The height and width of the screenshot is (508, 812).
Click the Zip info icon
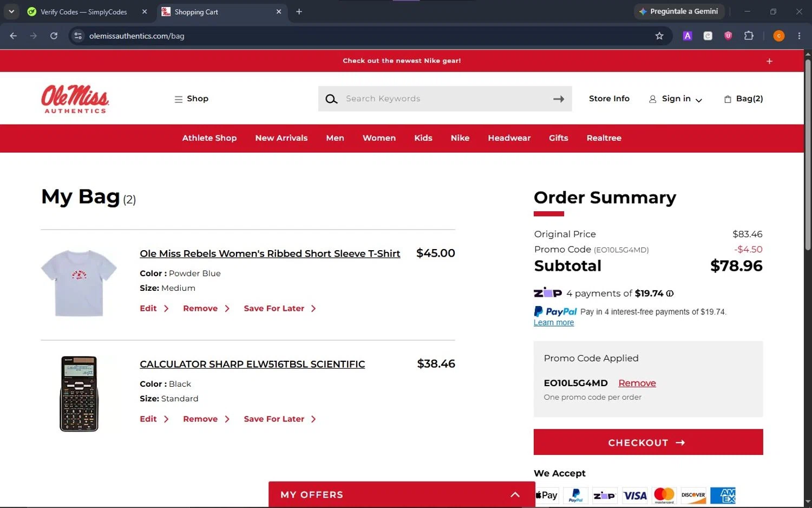tap(670, 294)
